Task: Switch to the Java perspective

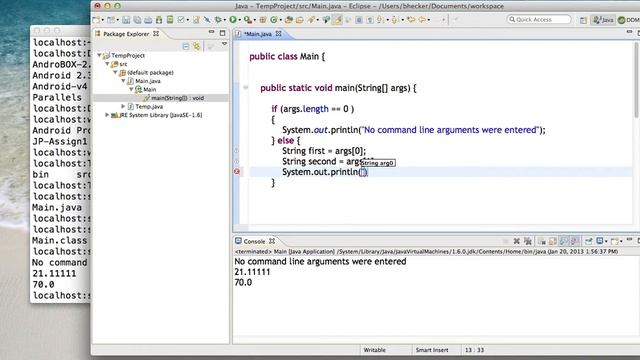Action: 603,20
